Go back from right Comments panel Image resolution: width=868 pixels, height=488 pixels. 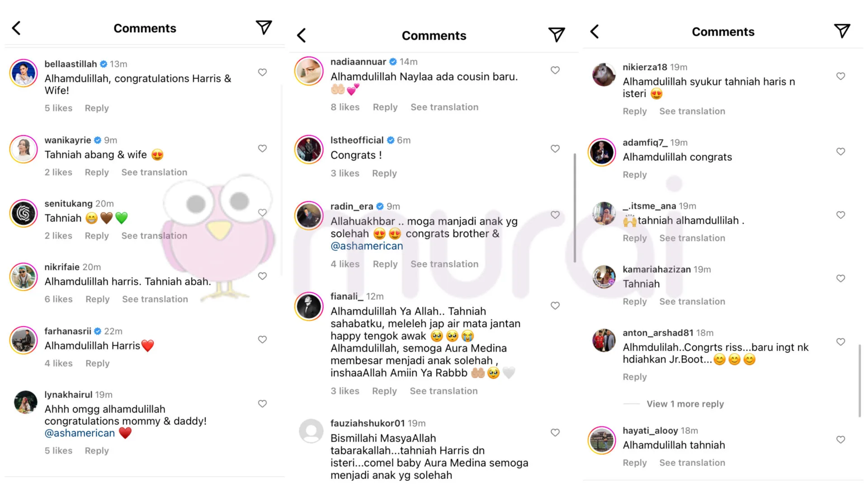click(x=595, y=32)
